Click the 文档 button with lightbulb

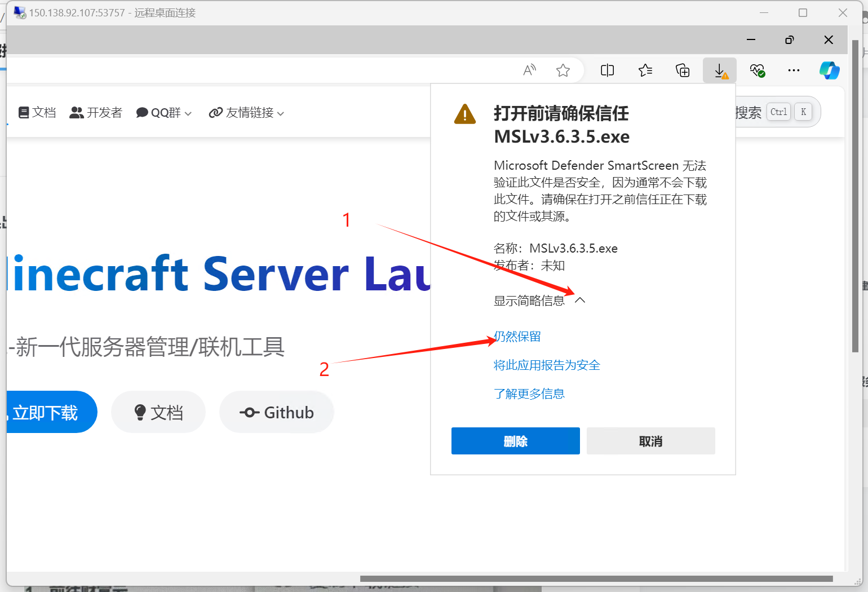click(x=158, y=412)
